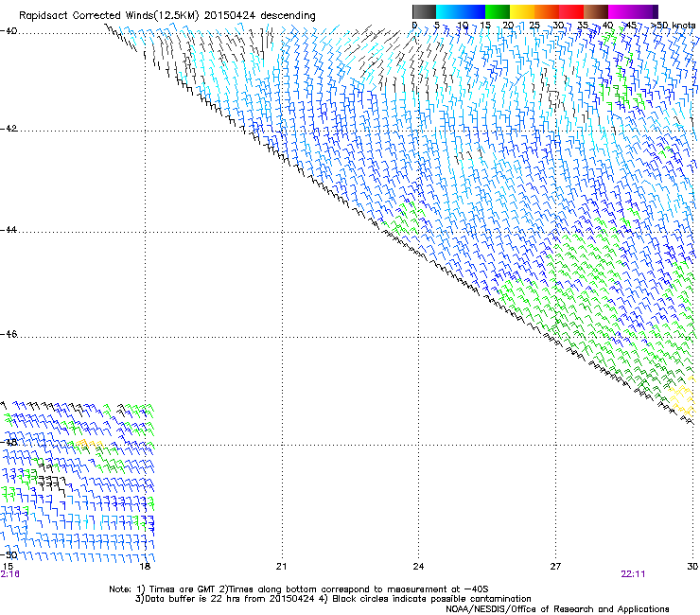Image resolution: width=700 pixels, height=615 pixels.
Task: Click the green 15-20 knots legend segment
Action: pos(498,11)
